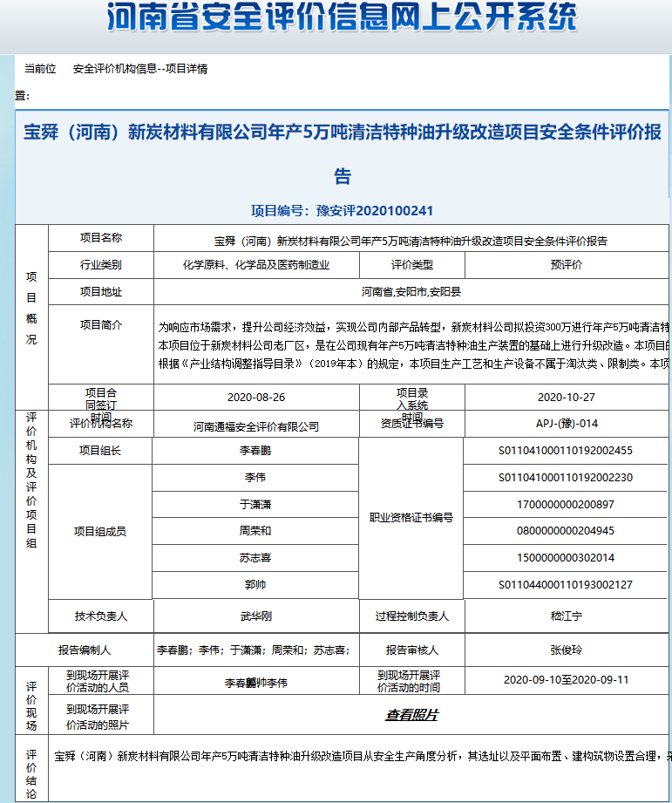Select certificate number 0800000000204945
The width and height of the screenshot is (672, 803).
point(566,531)
